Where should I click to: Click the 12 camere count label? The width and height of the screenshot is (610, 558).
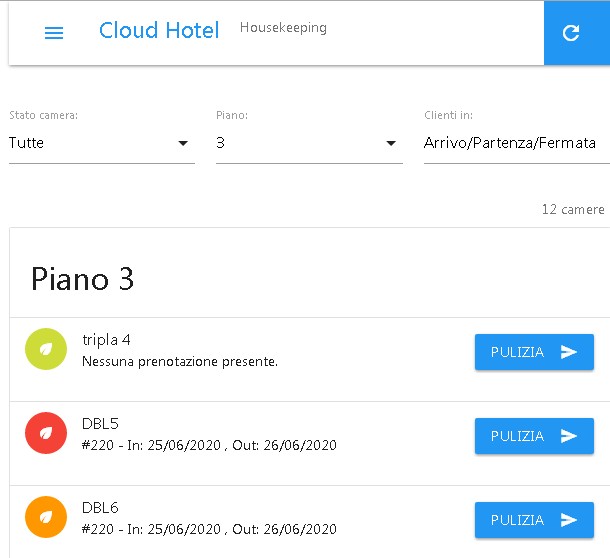tap(573, 210)
